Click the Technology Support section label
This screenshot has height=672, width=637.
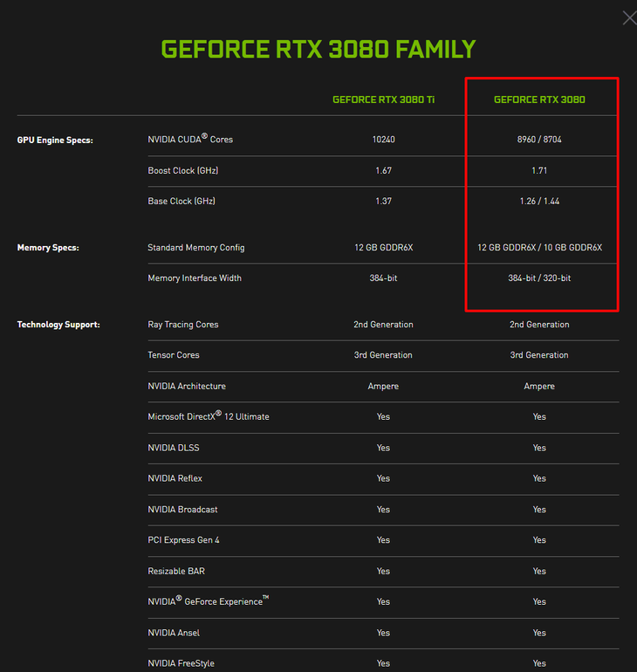tap(58, 325)
